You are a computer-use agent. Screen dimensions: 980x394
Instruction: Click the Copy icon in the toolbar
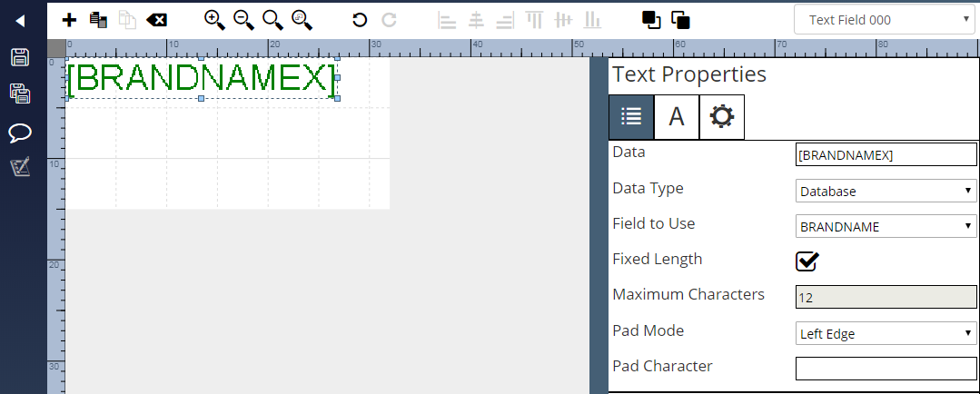point(98,20)
